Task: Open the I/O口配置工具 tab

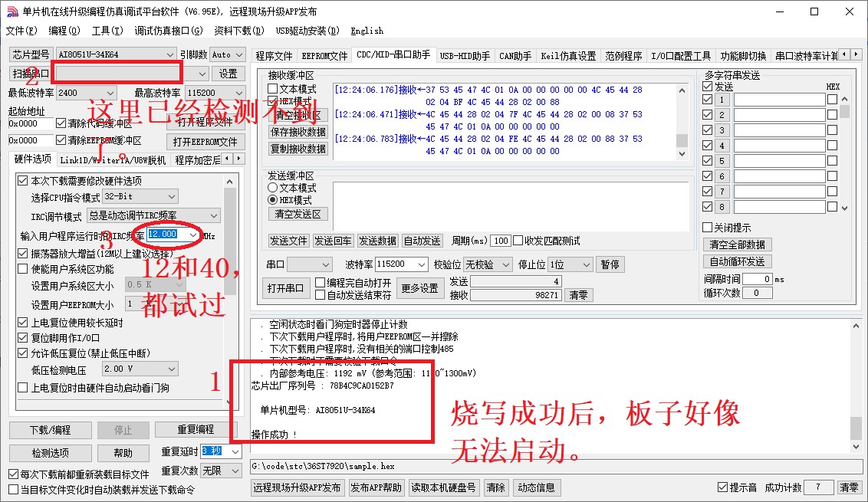Action: click(680, 56)
